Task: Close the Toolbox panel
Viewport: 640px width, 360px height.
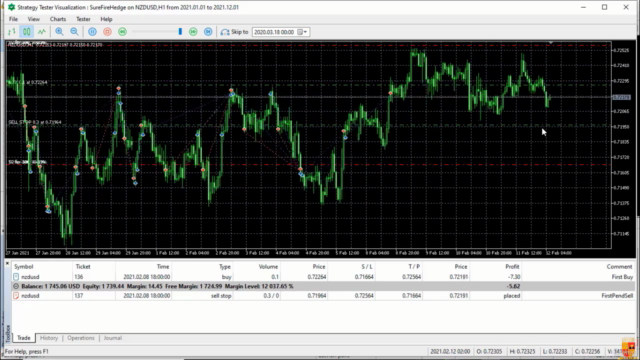Action: (x=7, y=264)
